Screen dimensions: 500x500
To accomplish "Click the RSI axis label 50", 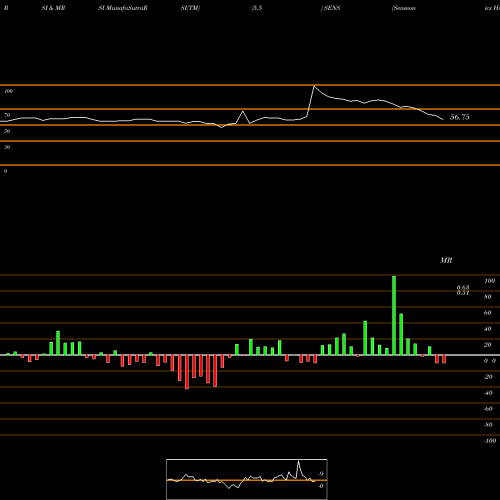I will [x=7, y=131].
